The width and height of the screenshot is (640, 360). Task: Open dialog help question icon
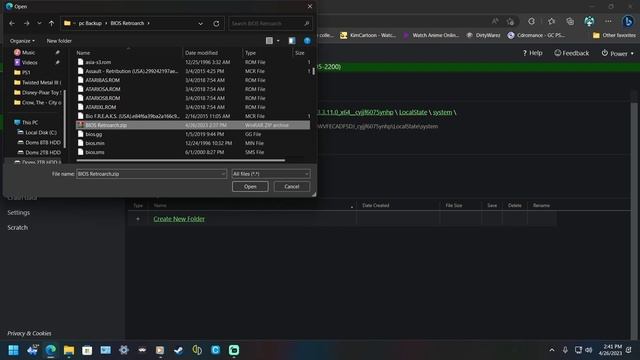(307, 40)
